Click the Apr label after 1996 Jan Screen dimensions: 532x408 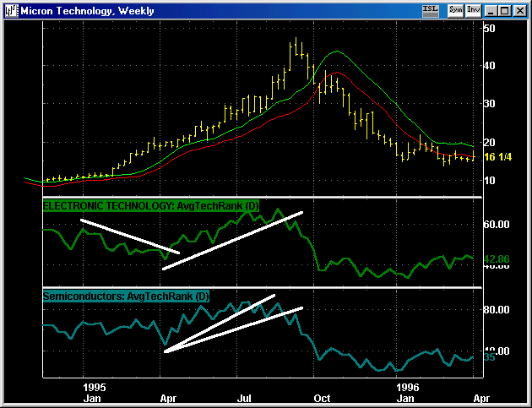[x=482, y=398]
